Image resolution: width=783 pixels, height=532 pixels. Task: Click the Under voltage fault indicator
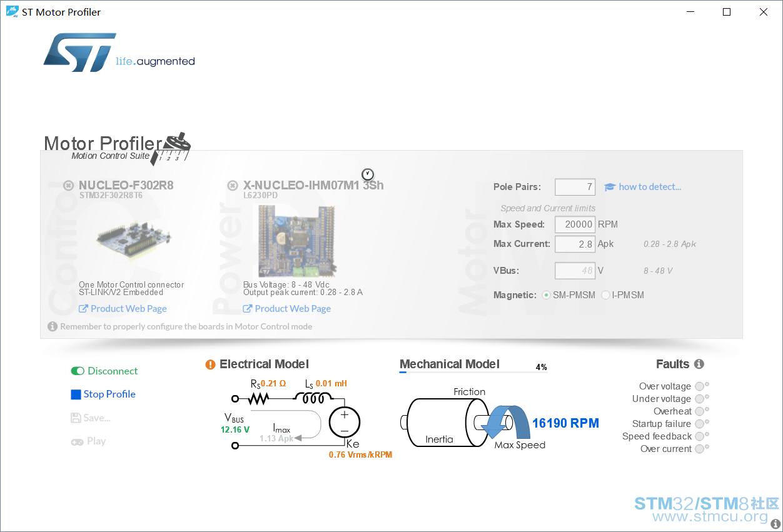699,399
